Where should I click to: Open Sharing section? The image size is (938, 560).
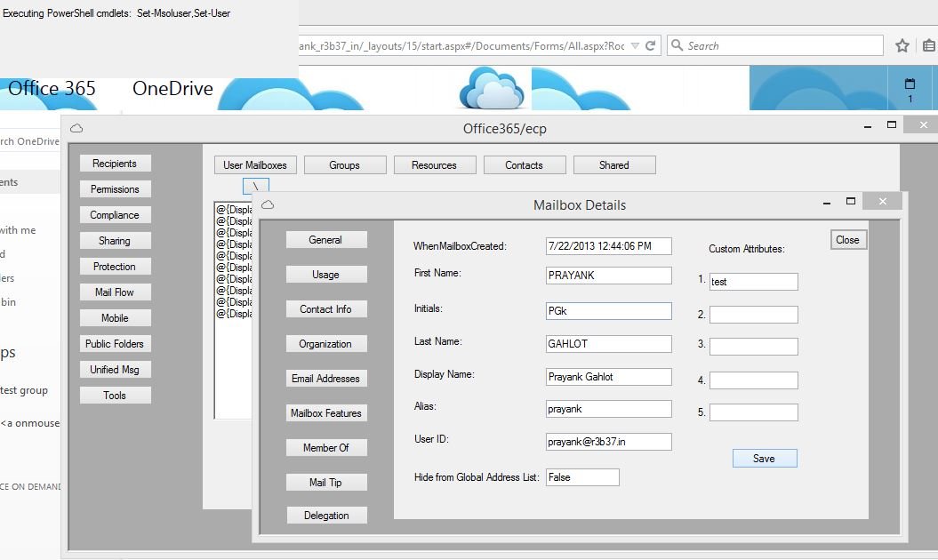point(115,241)
